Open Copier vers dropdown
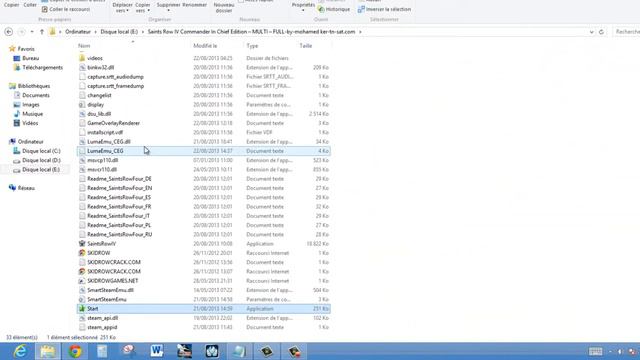 click(142, 7)
